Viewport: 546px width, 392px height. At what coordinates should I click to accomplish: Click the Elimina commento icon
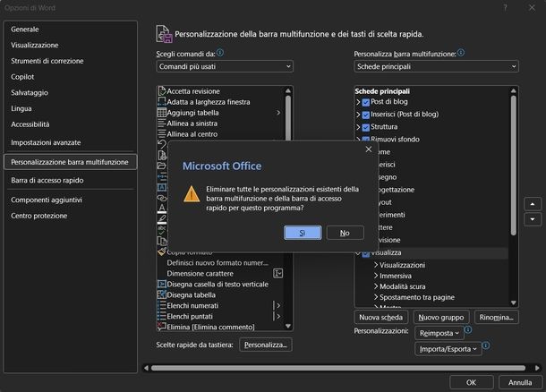[162, 327]
